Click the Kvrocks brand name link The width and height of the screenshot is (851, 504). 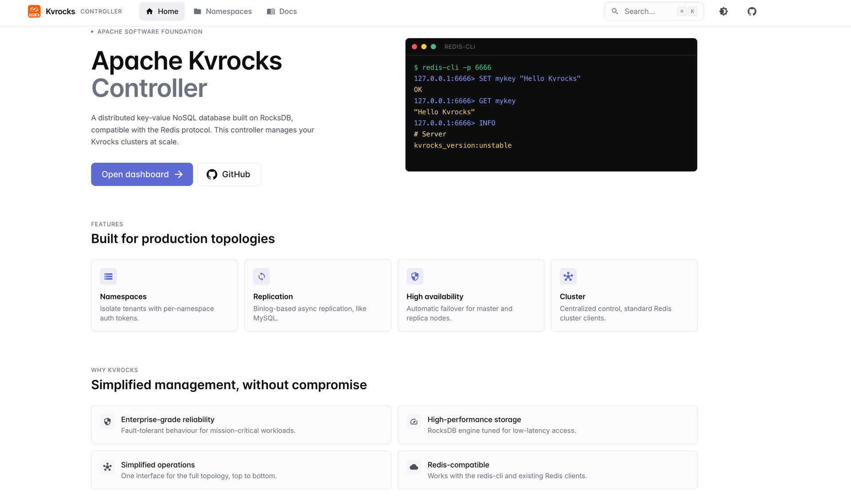[x=60, y=12]
